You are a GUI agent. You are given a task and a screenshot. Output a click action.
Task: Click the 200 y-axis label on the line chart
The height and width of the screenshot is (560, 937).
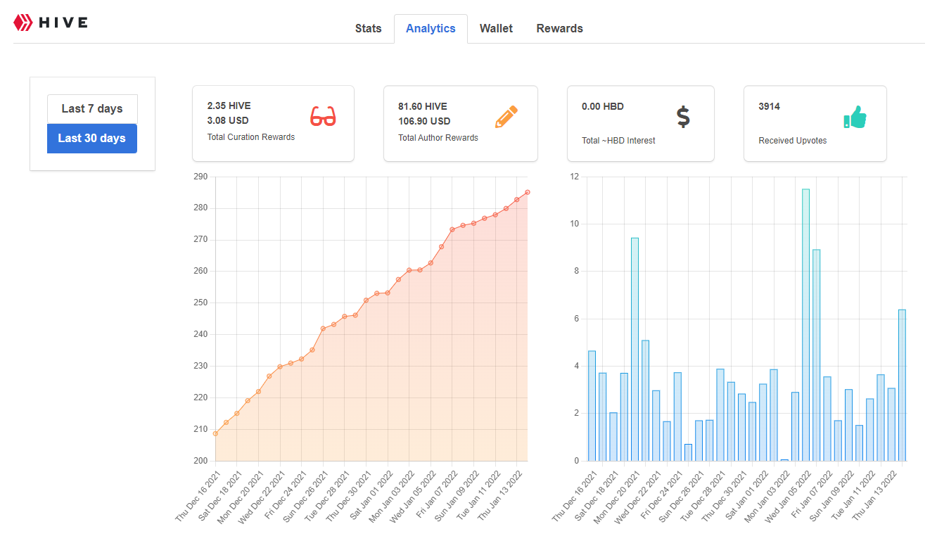pyautogui.click(x=200, y=461)
